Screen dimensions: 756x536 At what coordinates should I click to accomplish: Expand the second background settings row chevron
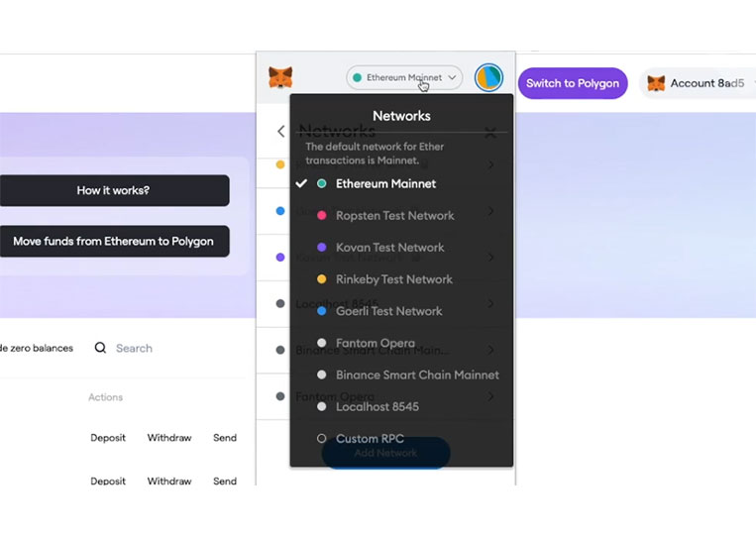pyautogui.click(x=490, y=211)
